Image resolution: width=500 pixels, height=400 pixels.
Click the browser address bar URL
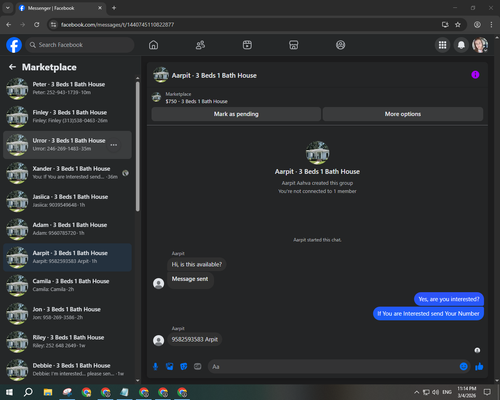click(x=117, y=25)
